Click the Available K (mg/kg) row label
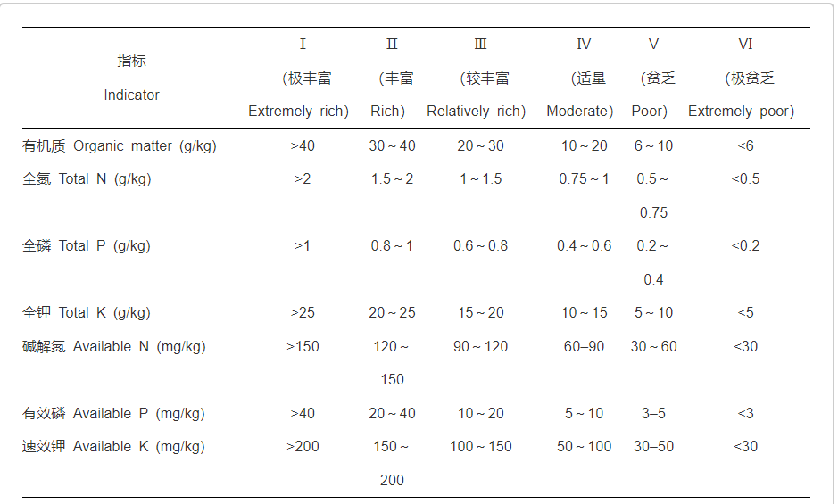838x504 pixels. pyautogui.click(x=113, y=447)
